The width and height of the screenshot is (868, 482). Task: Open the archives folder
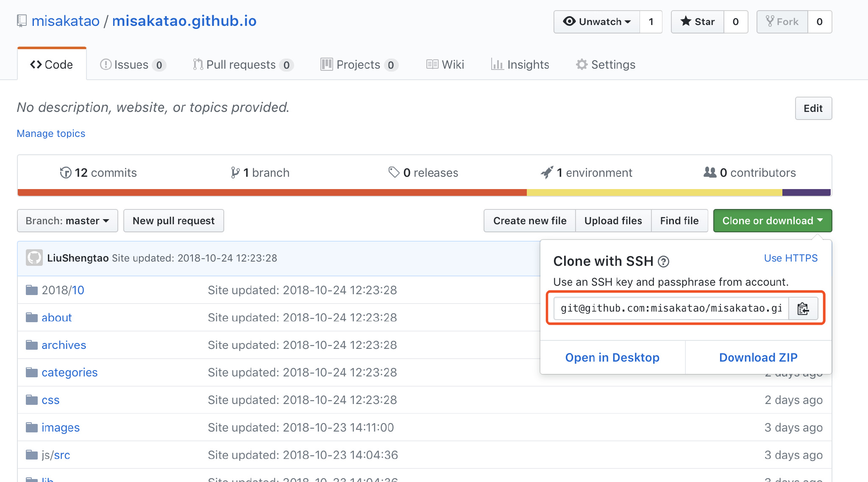(x=64, y=345)
